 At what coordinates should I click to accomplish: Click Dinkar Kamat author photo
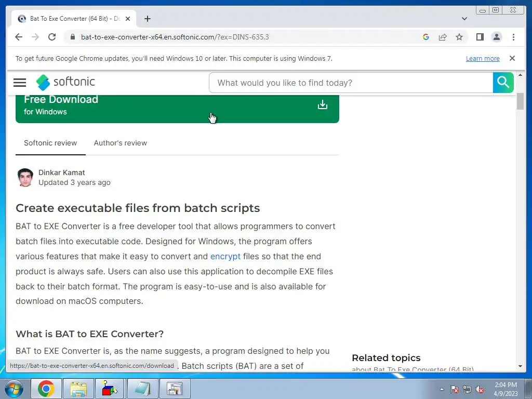point(25,178)
